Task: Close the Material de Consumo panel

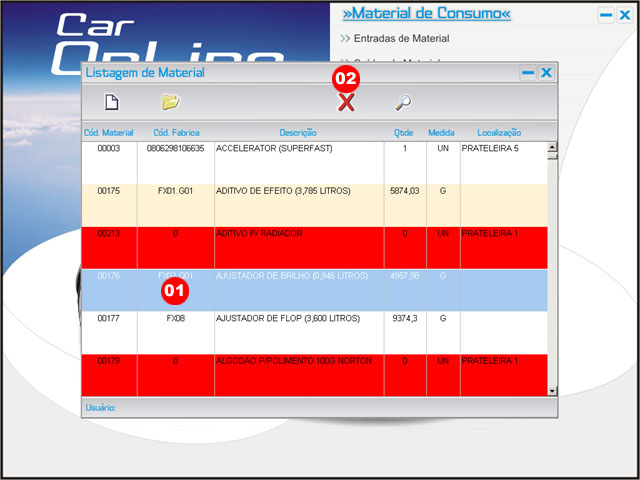Action: [x=625, y=15]
